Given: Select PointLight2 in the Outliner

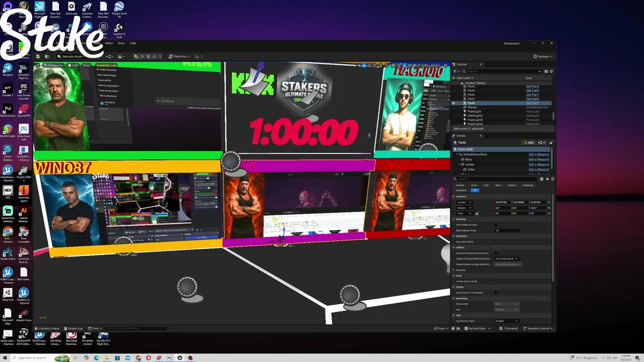Looking at the screenshot, I should coord(475,116).
